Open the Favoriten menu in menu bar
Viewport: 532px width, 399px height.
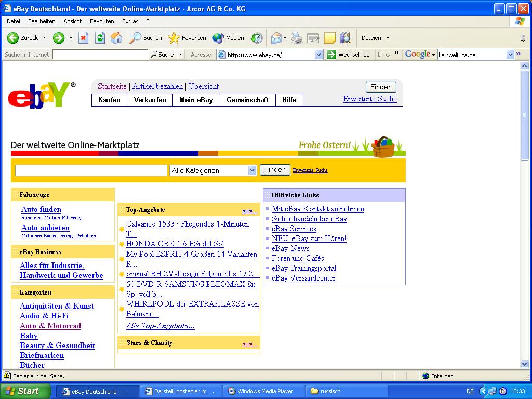(102, 21)
